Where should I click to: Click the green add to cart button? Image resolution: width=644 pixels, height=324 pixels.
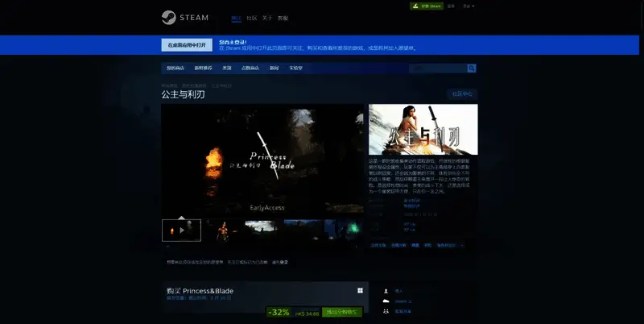342,313
